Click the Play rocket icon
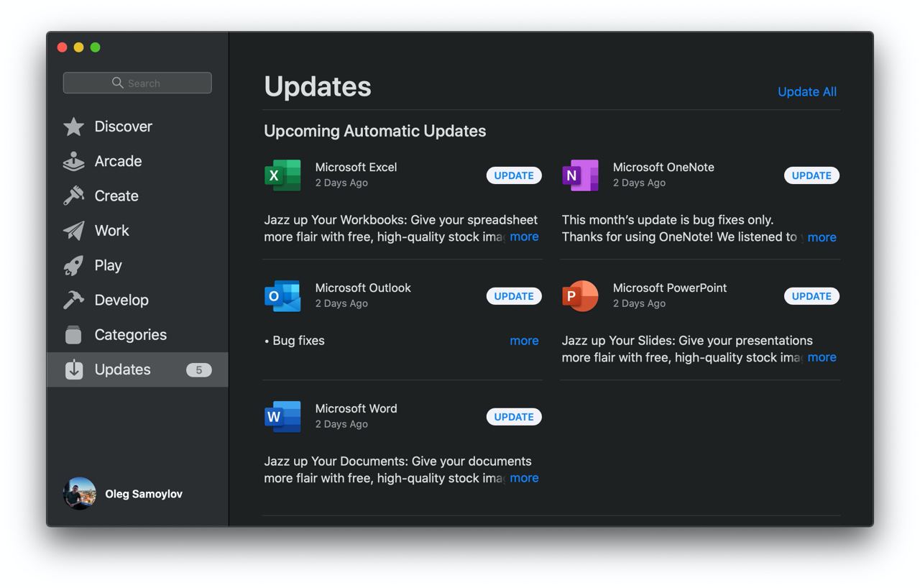Viewport: 920px width, 588px height. (x=73, y=265)
